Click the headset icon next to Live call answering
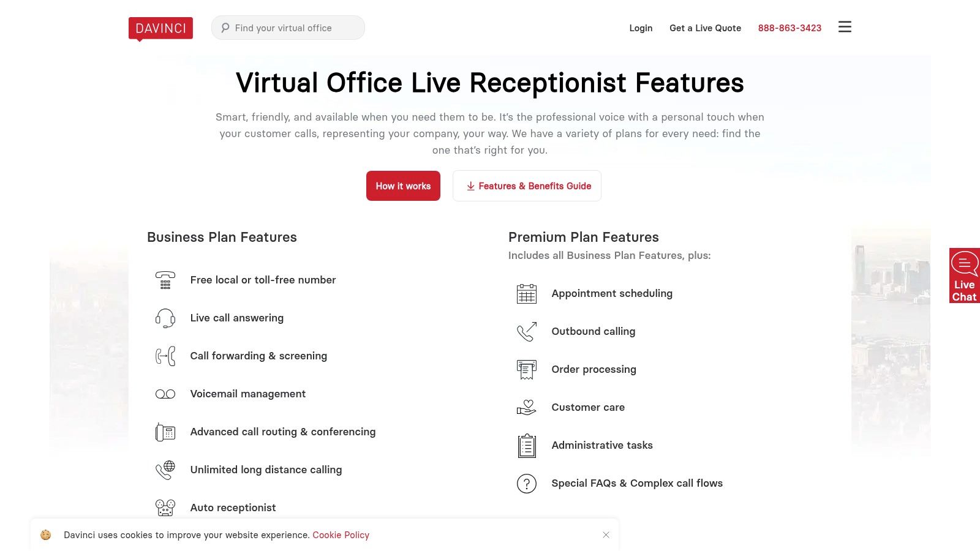Viewport: 980px width, 551px height. pyautogui.click(x=164, y=318)
